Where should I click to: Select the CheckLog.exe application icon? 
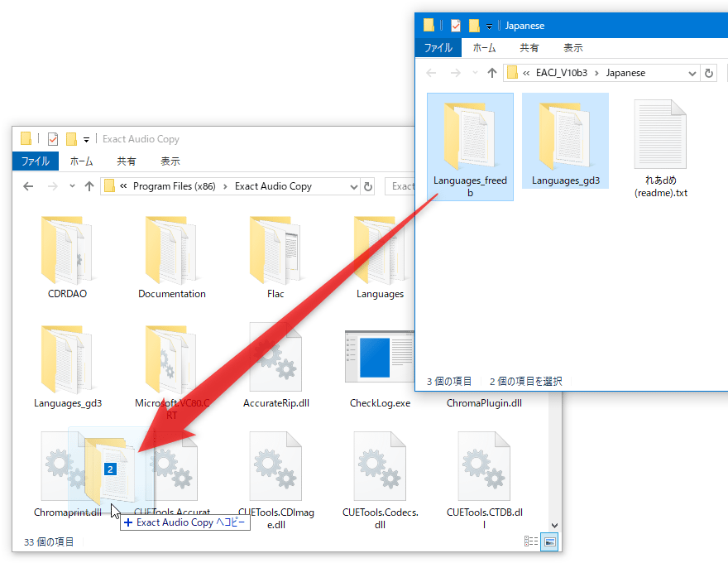click(x=380, y=357)
